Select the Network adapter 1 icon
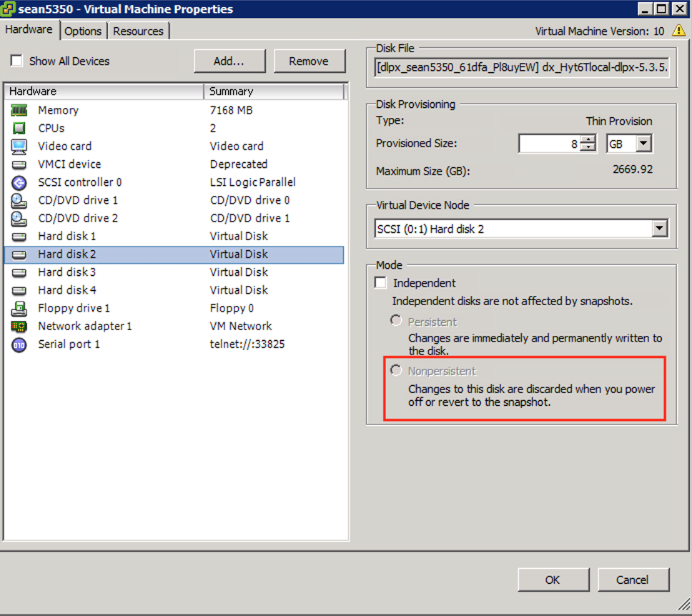Image resolution: width=692 pixels, height=616 pixels. tap(19, 326)
